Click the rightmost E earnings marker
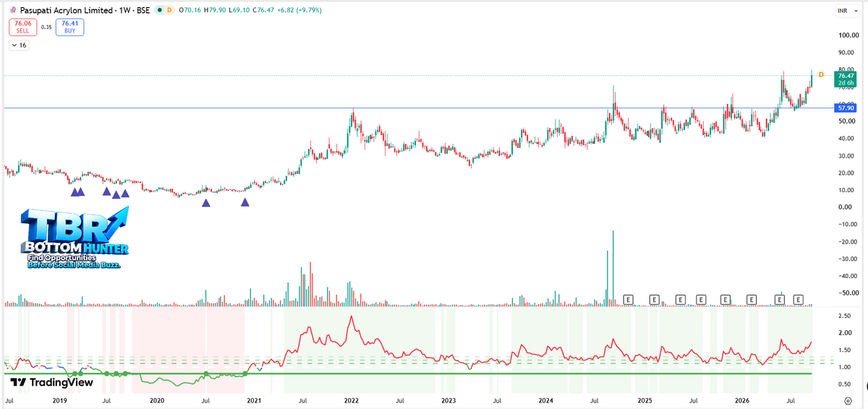The width and height of the screenshot is (868, 409). tap(799, 299)
